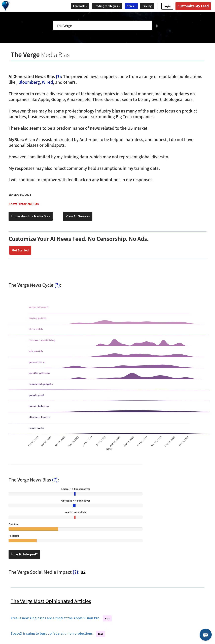215x644 pixels.
Task: Click the (?) beside The Verge News Bias
Action: 55,480
